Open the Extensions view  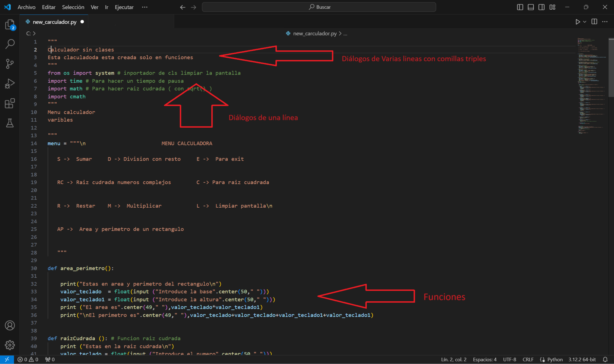10,103
